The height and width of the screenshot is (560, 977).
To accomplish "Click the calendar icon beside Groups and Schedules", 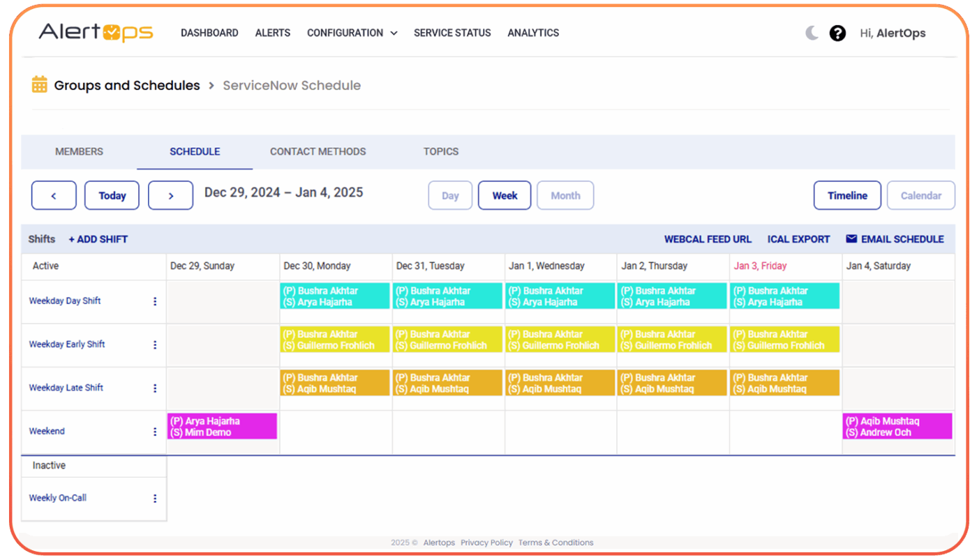I will click(x=40, y=85).
